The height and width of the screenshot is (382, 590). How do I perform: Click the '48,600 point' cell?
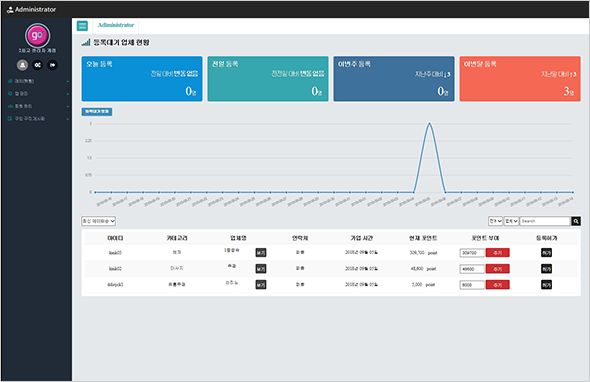[x=423, y=269]
